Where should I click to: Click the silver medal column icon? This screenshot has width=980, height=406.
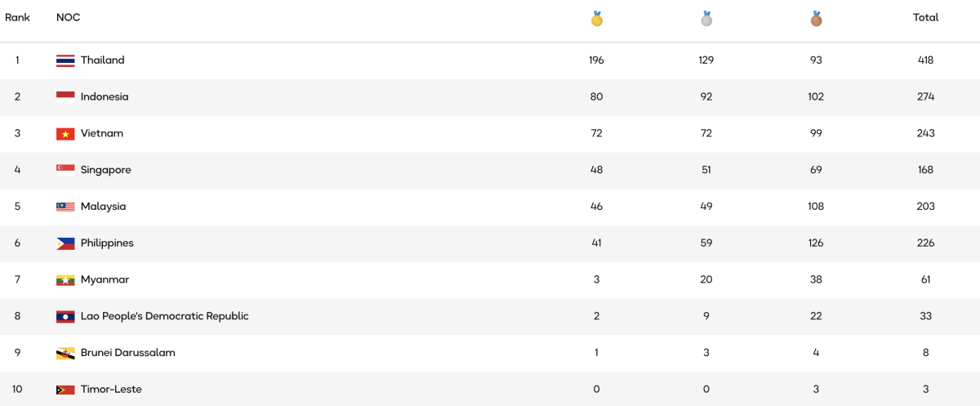point(706,18)
